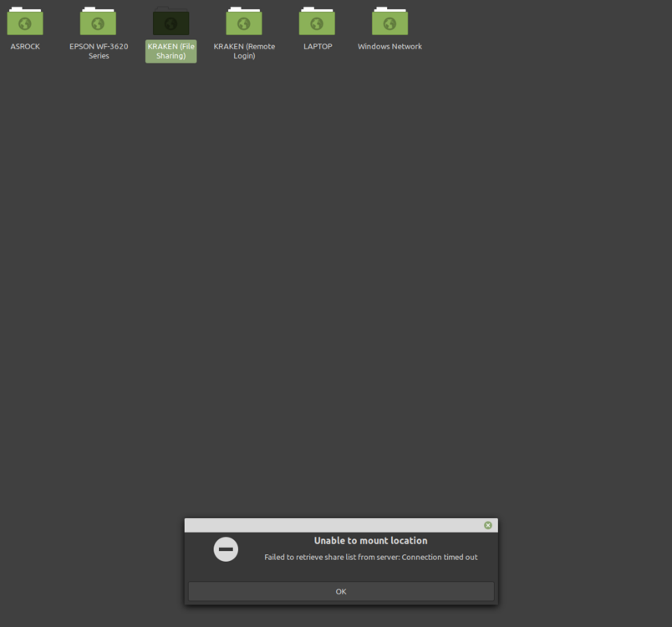The height and width of the screenshot is (627, 672).
Task: Click the 'Connection timed out' error message
Action: (371, 557)
